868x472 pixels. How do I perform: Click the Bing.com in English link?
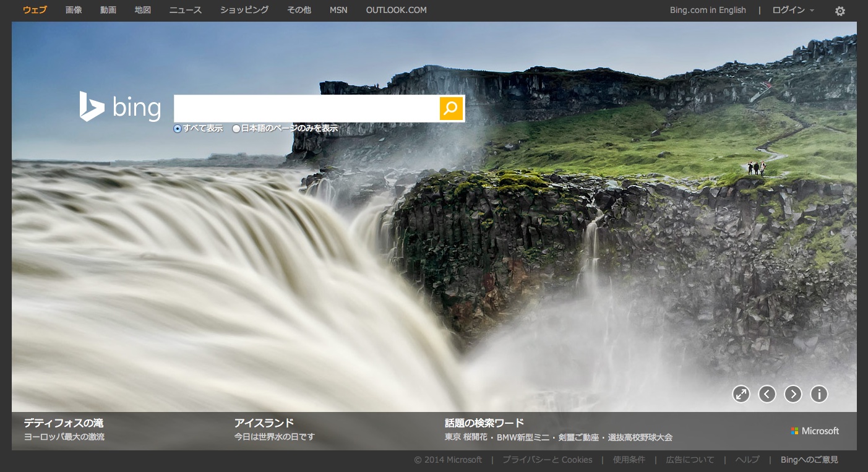pos(708,10)
